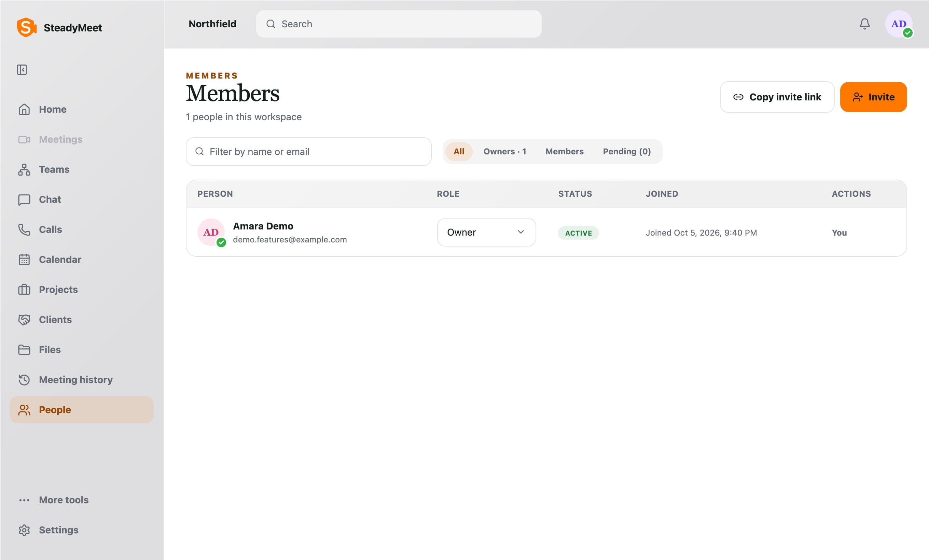Open Meetings camera icon in sidebar
The height and width of the screenshot is (560, 929).
click(x=24, y=139)
